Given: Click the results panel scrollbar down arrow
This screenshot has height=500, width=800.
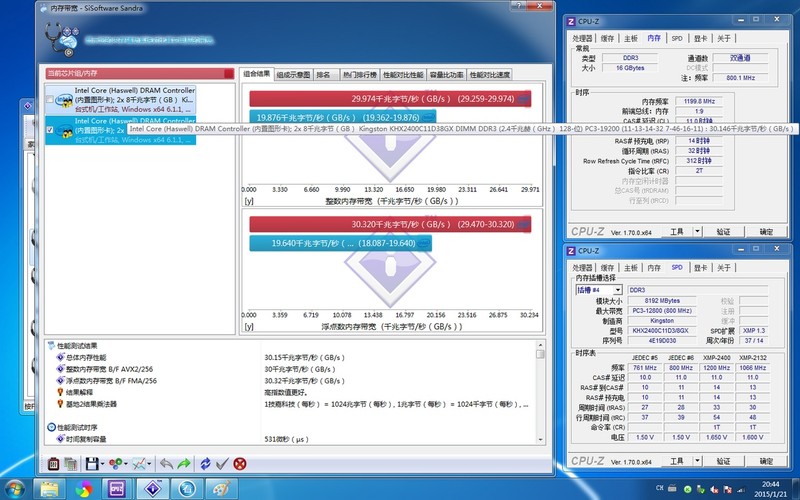Looking at the screenshot, I should tap(540, 439).
